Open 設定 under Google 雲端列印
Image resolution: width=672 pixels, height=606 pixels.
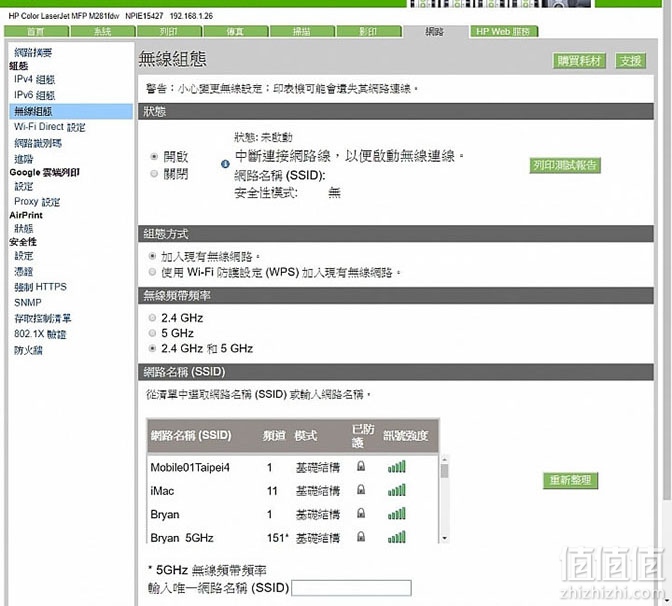(24, 186)
